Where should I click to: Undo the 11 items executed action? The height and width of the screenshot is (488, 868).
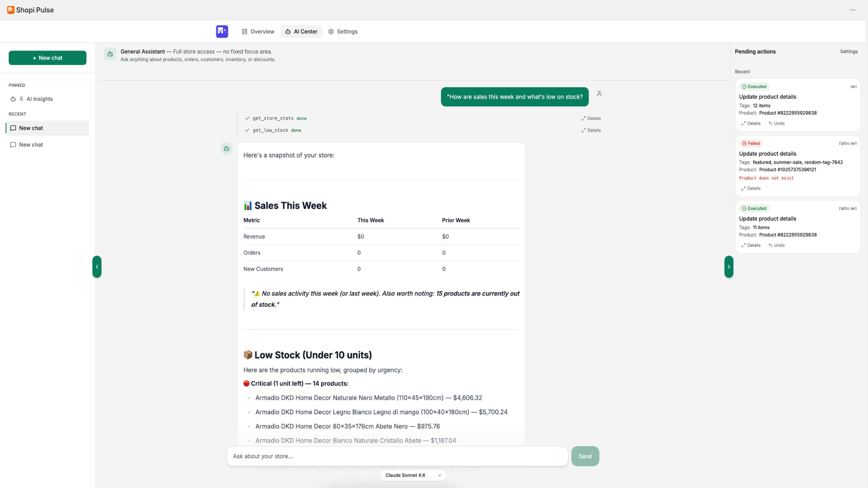(x=776, y=246)
